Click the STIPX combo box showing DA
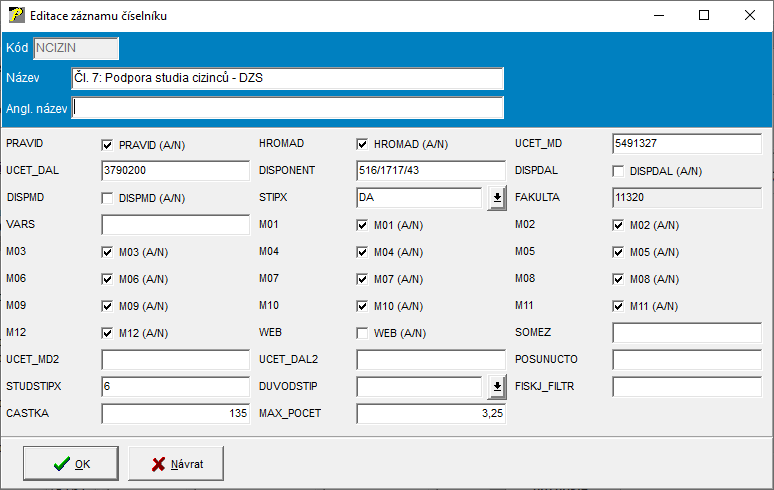Image resolution: width=774 pixels, height=490 pixels. click(420, 198)
